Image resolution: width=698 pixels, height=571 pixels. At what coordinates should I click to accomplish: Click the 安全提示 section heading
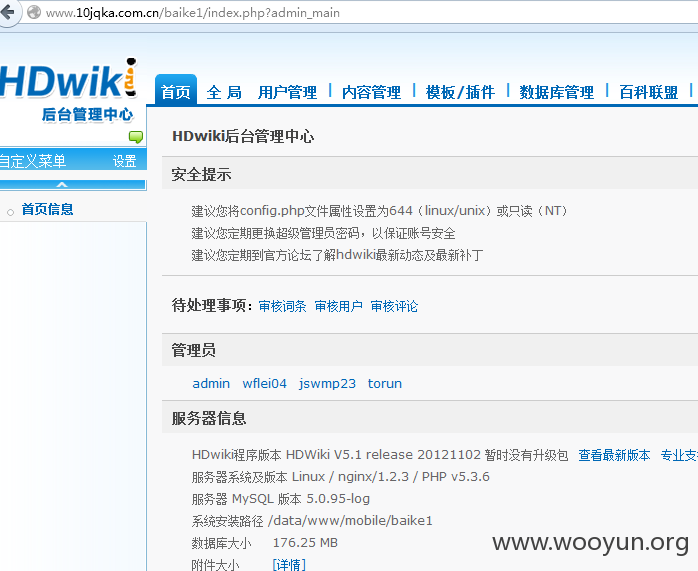pos(201,174)
